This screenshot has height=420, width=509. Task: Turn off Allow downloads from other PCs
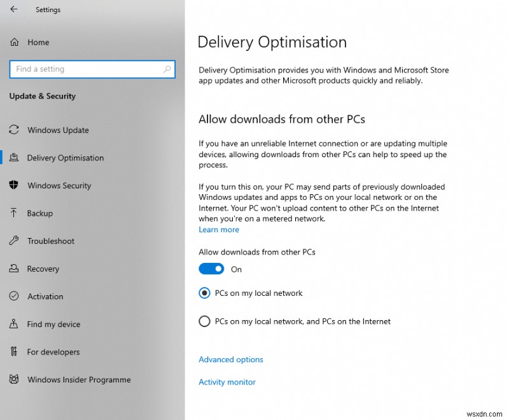[211, 269]
